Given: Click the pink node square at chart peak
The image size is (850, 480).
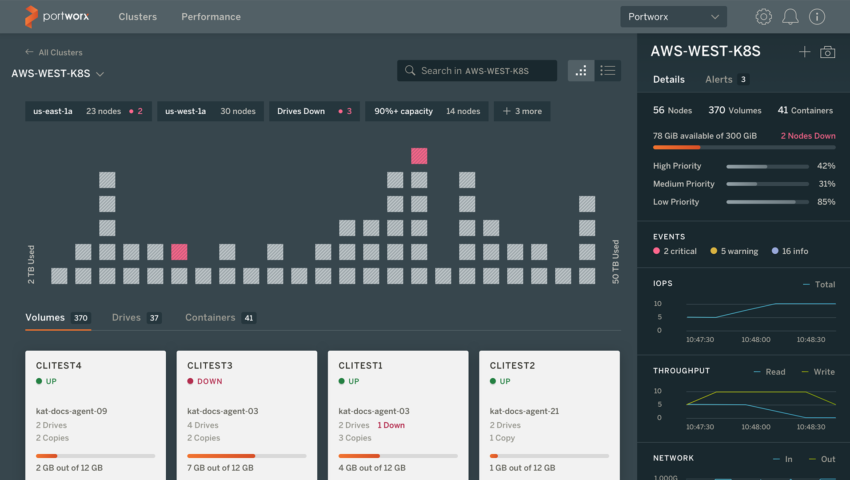Looking at the screenshot, I should pos(419,156).
